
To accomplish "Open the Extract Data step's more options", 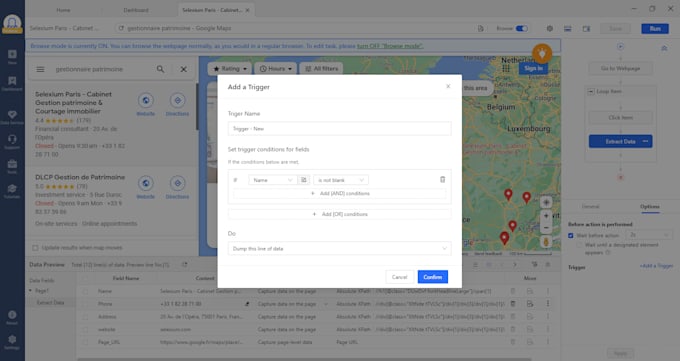I will click(x=646, y=141).
